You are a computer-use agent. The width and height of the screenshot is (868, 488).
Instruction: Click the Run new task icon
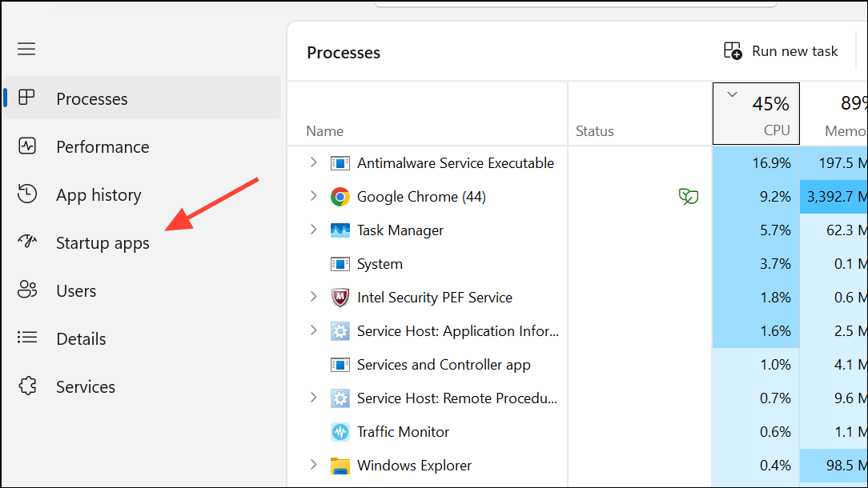pyautogui.click(x=733, y=51)
